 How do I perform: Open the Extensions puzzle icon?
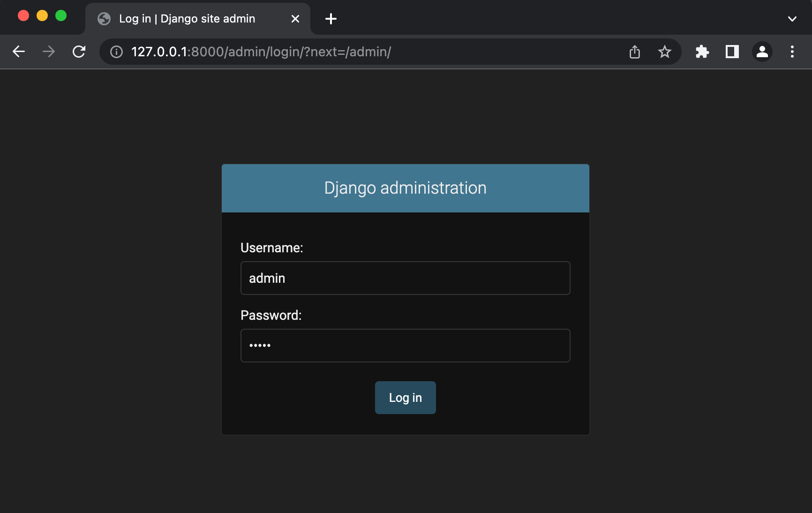coord(702,52)
